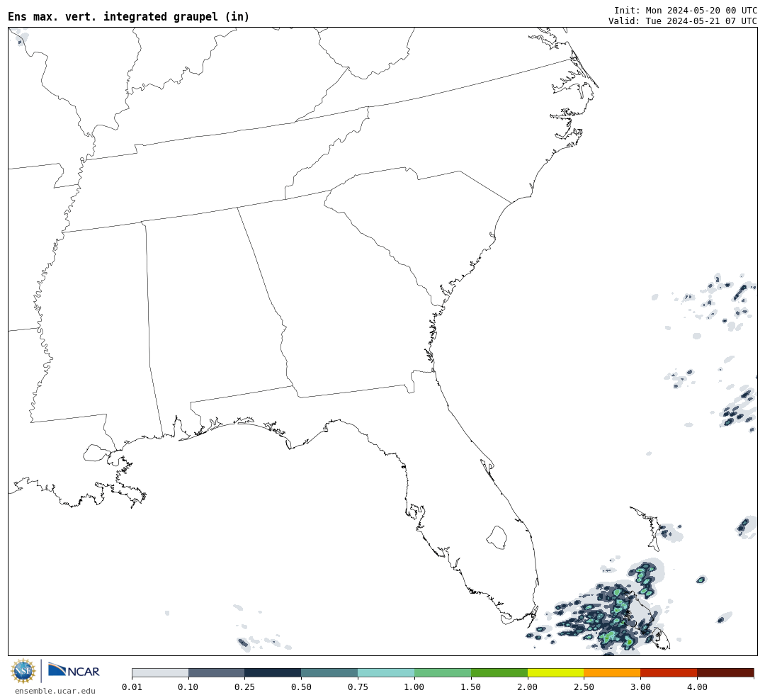Viewport: 765px width, 700px height.
Task: Click the 0.10 colorbar label
Action: click(188, 687)
